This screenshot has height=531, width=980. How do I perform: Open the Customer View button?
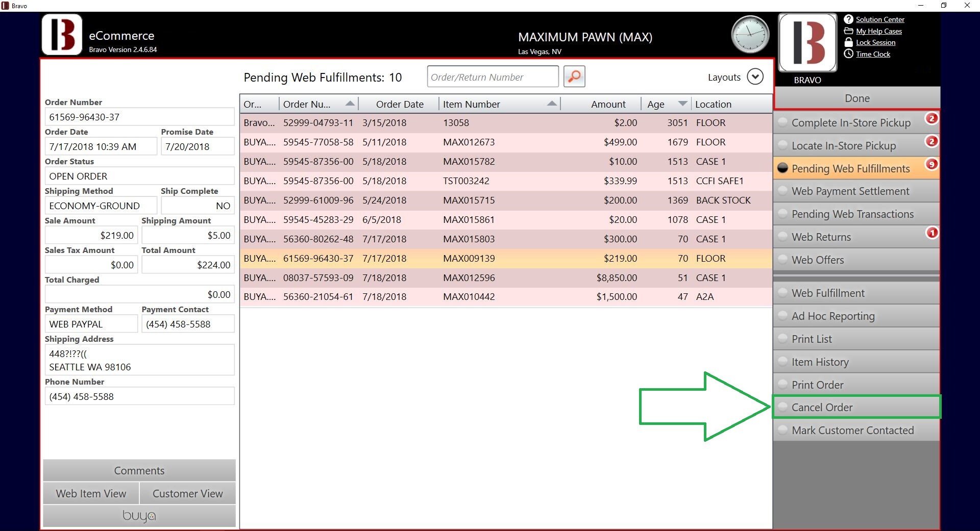click(187, 494)
